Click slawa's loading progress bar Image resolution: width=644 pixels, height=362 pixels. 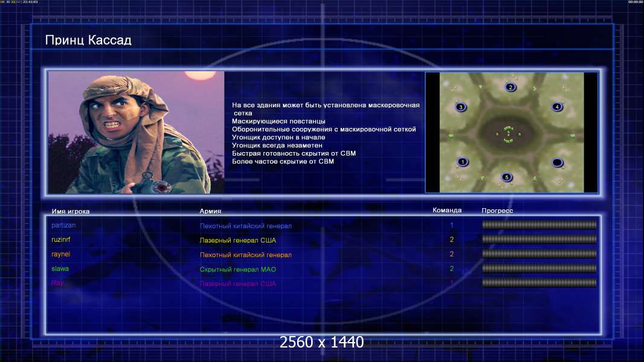[539, 268]
